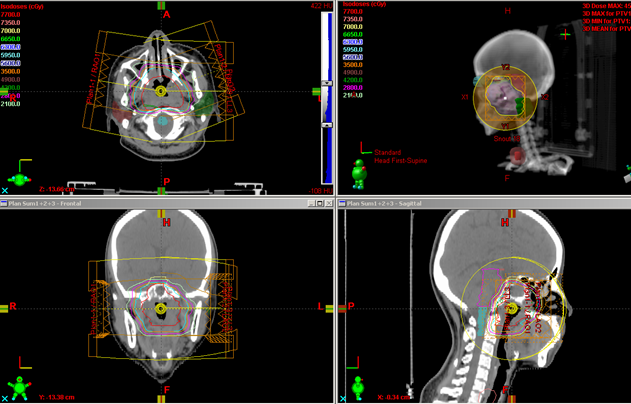Image resolution: width=631 pixels, height=404 pixels.
Task: Click the upper window level arrow handle
Action: 327,83
